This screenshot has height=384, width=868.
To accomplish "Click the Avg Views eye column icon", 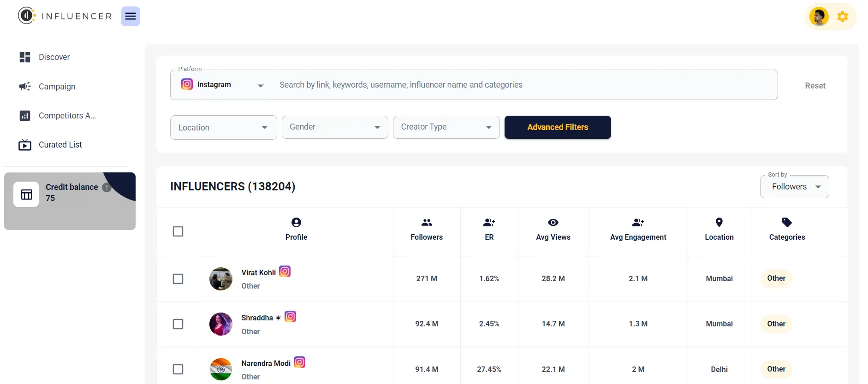I will pos(553,223).
